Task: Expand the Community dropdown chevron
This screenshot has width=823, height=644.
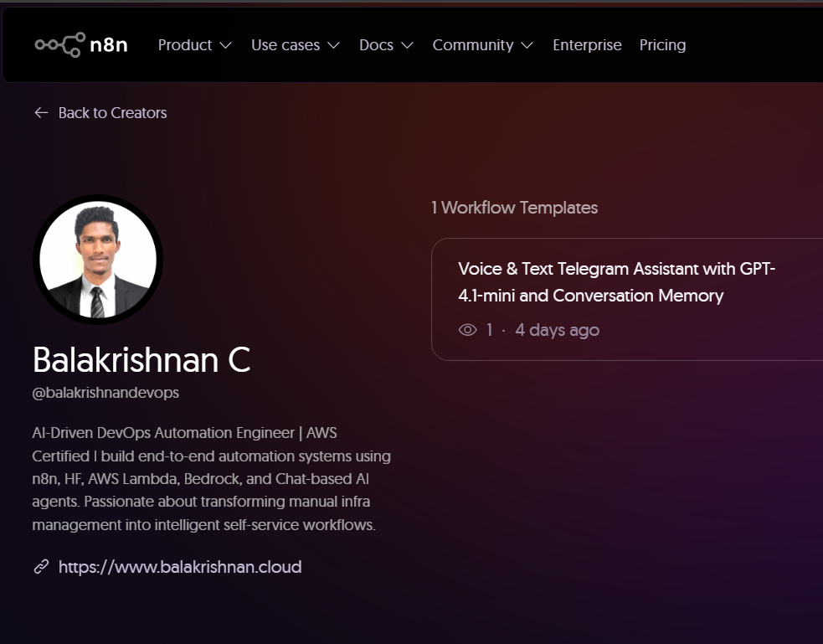Action: click(527, 45)
